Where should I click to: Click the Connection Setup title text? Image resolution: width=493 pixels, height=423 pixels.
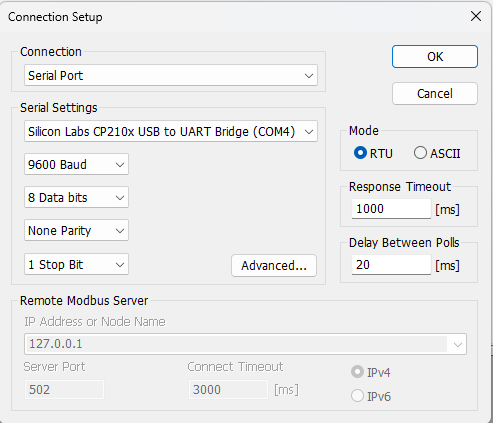(55, 17)
